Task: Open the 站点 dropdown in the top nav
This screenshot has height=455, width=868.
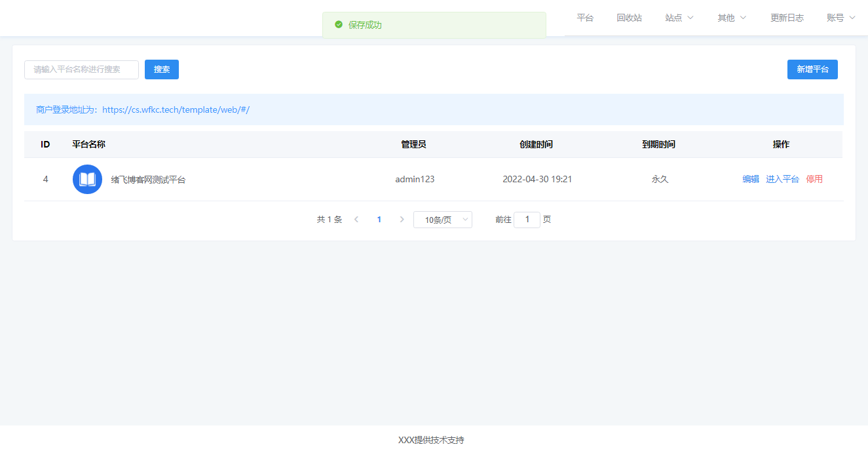Action: [x=679, y=18]
